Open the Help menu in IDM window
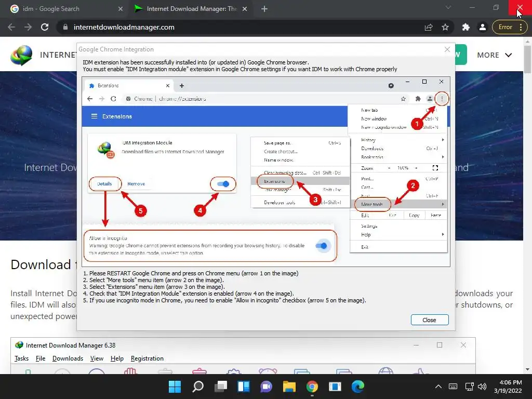Image resolution: width=532 pixels, height=399 pixels. click(x=117, y=358)
